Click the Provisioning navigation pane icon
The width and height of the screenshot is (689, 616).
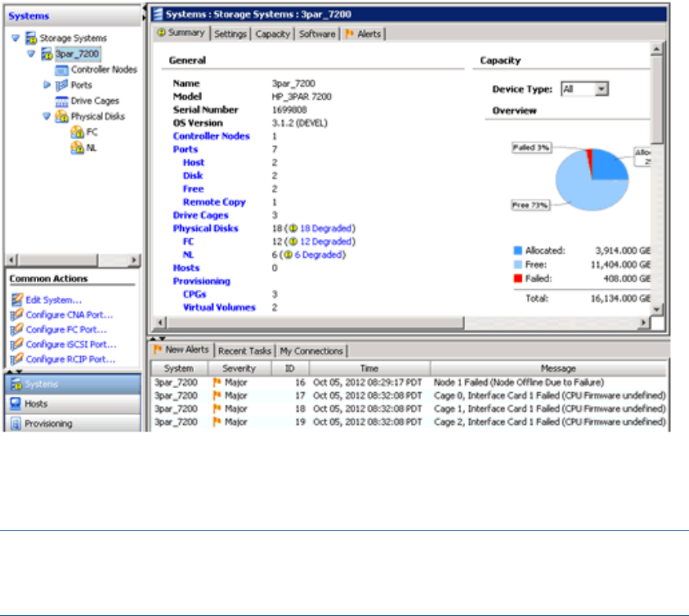(x=15, y=423)
